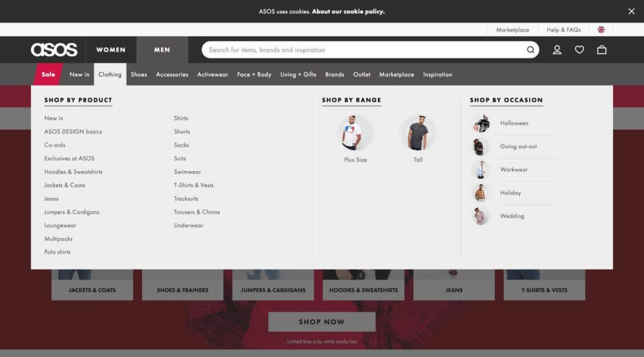Switch to the WOMEN tab
Image resolution: width=644 pixels, height=357 pixels.
tap(111, 50)
